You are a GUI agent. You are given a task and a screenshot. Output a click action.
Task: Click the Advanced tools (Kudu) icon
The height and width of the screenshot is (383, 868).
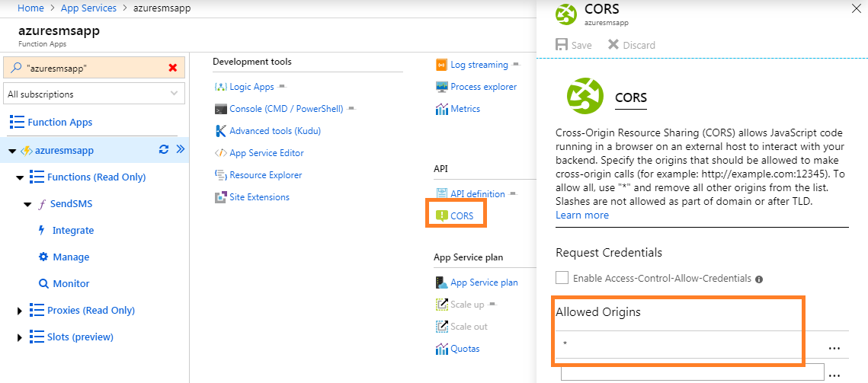click(x=220, y=131)
